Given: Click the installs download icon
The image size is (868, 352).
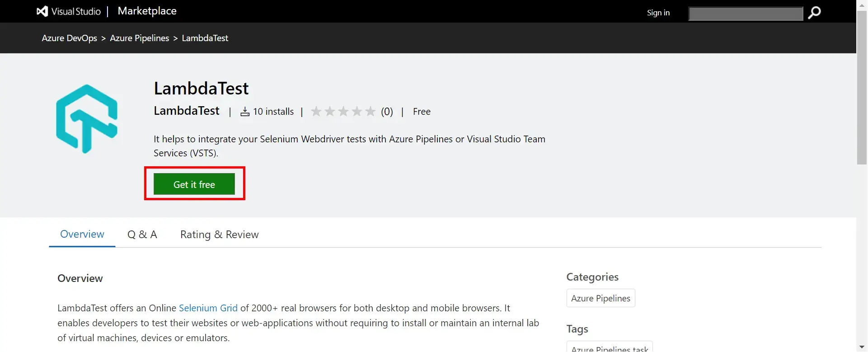Looking at the screenshot, I should [x=245, y=112].
